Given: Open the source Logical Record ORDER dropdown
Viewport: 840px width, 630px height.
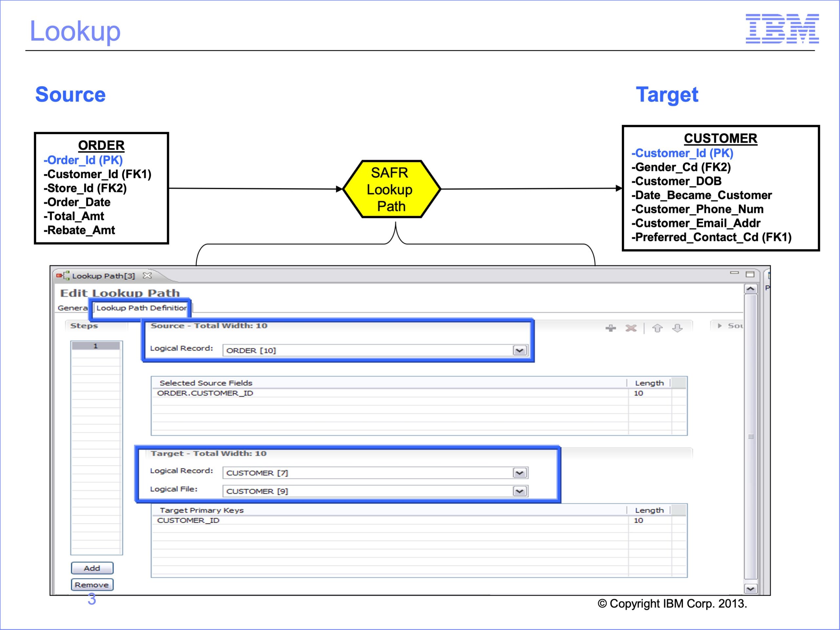Looking at the screenshot, I should pyautogui.click(x=519, y=350).
